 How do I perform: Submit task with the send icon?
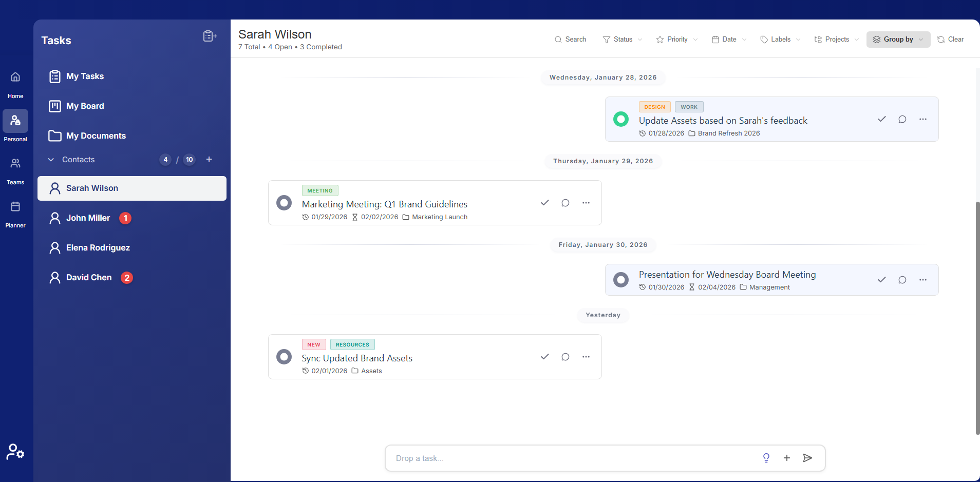coord(807,458)
